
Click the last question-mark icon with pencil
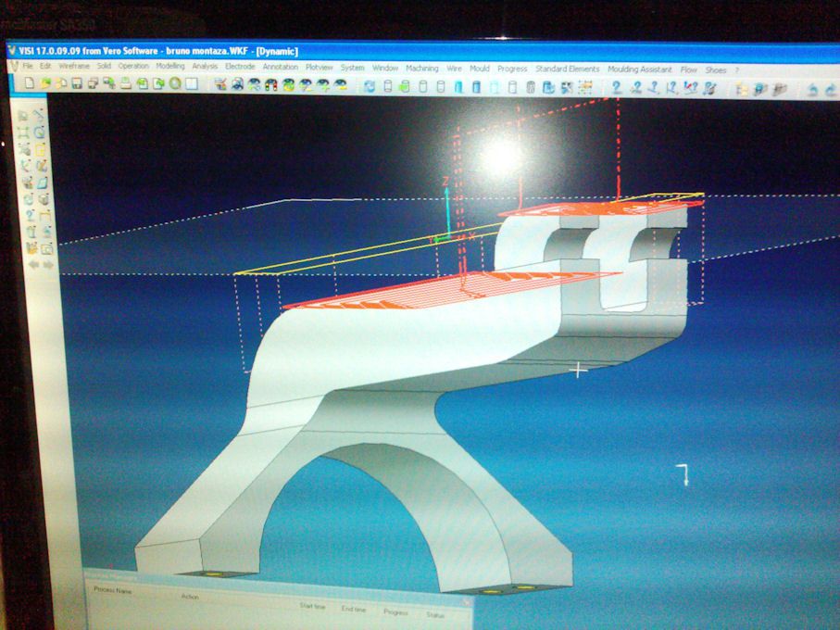tap(710, 89)
